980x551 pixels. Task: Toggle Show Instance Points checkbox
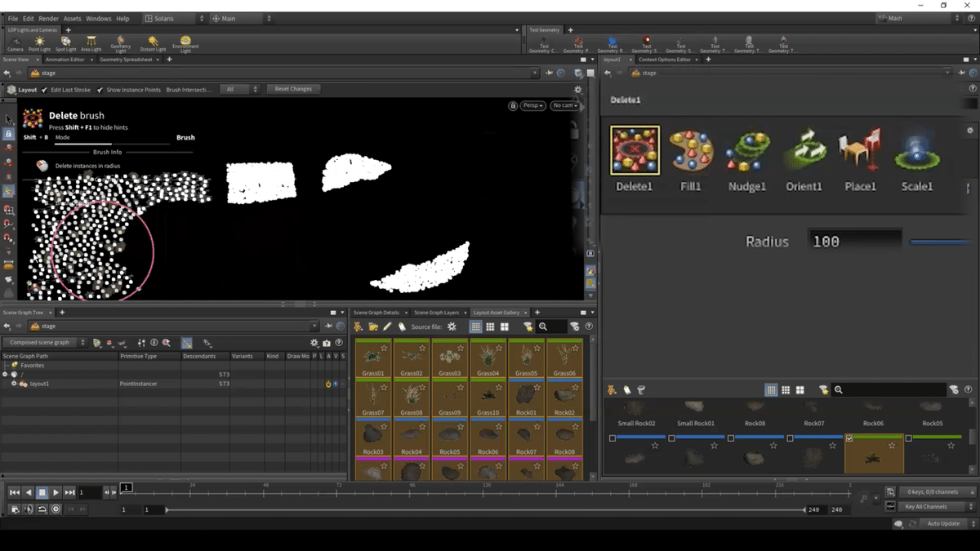(100, 90)
